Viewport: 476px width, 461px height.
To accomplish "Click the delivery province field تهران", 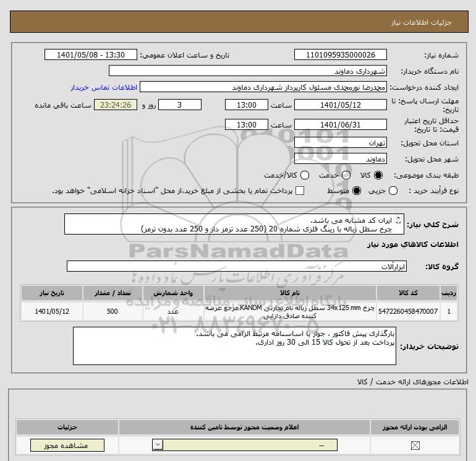I will click(340, 142).
